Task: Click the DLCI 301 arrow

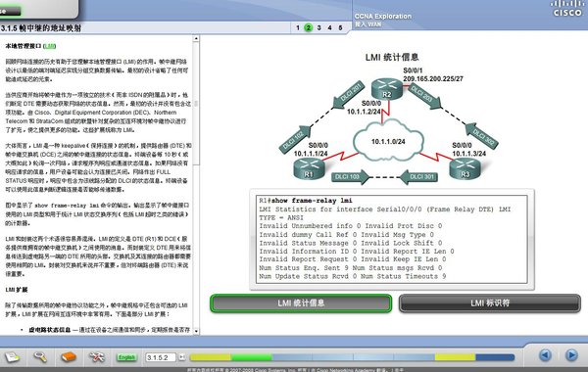Action: pyautogui.click(x=418, y=177)
